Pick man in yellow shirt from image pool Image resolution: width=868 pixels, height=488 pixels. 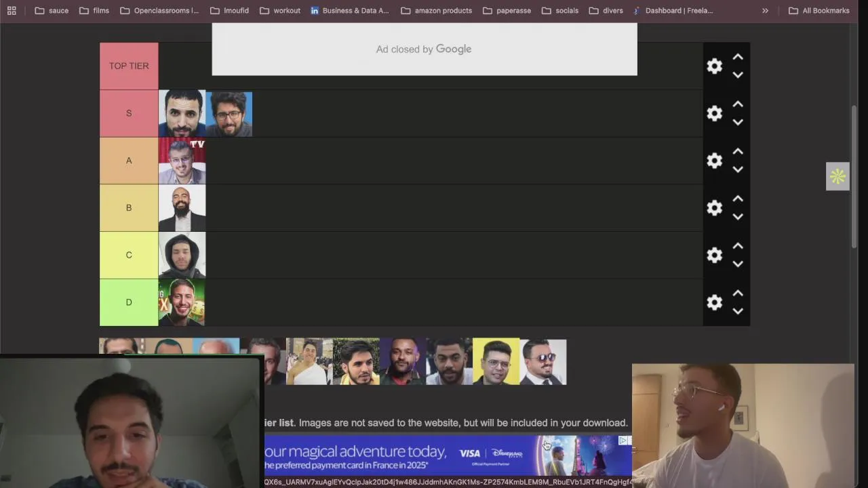[x=356, y=361]
